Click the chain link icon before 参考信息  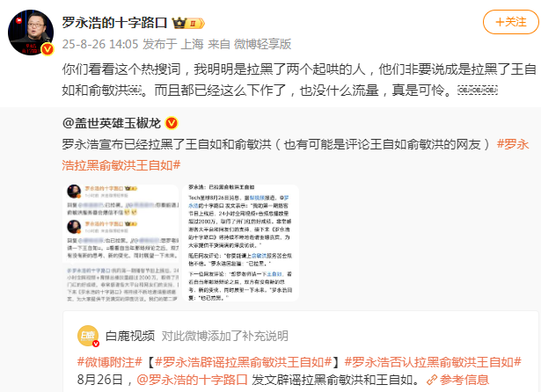(x=432, y=380)
